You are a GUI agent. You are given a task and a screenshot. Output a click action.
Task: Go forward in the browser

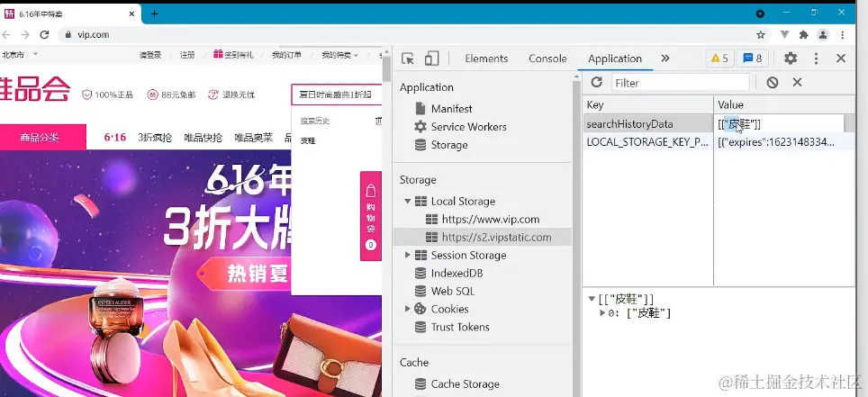pos(25,34)
